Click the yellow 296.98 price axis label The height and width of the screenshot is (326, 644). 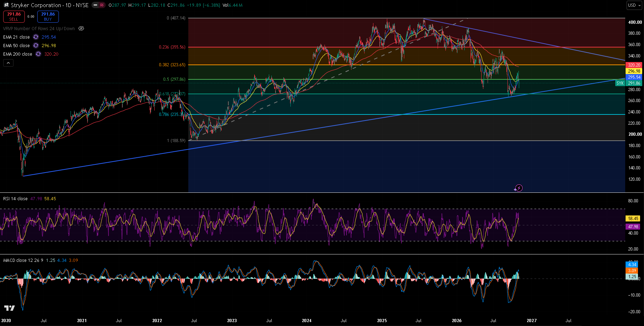pos(634,71)
